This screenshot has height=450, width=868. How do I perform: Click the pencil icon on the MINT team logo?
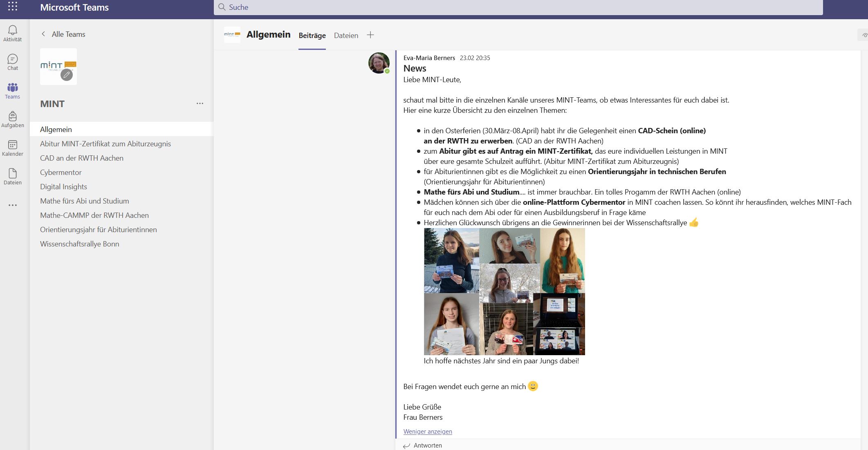[67, 75]
